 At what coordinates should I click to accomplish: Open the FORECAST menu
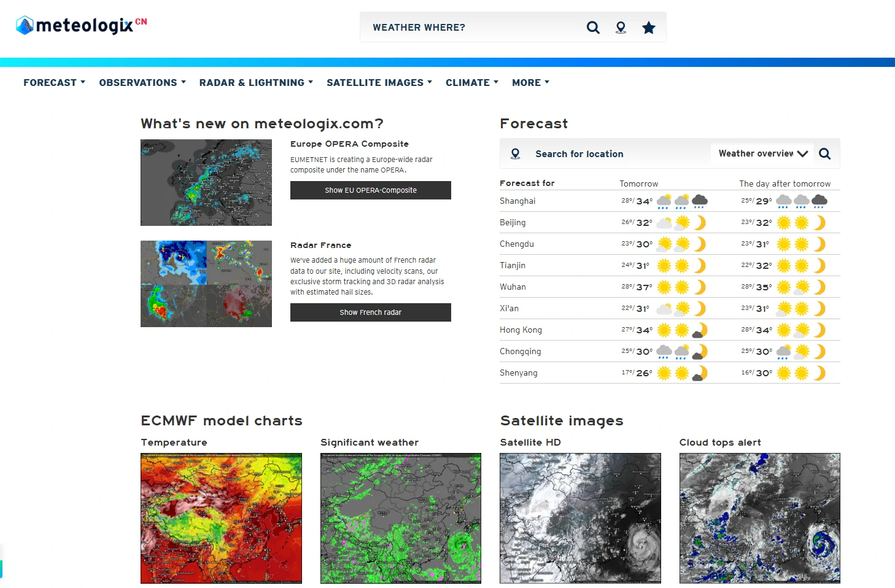54,82
